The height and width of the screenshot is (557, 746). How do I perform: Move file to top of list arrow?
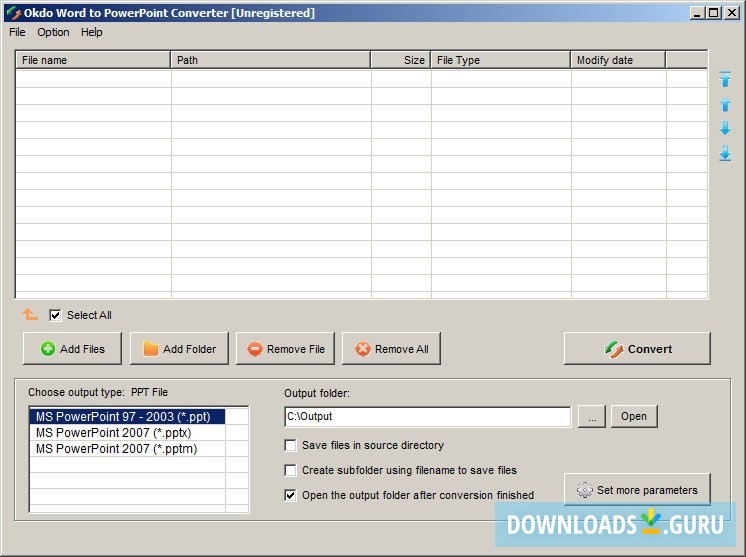coord(725,79)
